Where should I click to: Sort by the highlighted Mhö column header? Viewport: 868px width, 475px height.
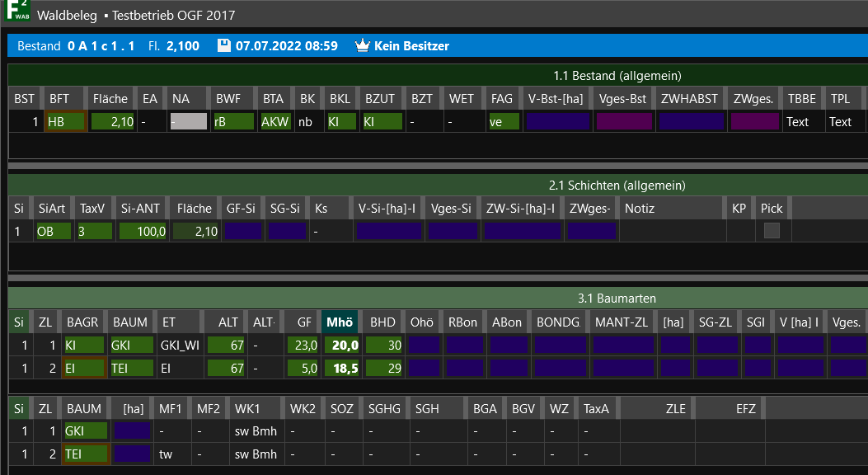tap(340, 322)
